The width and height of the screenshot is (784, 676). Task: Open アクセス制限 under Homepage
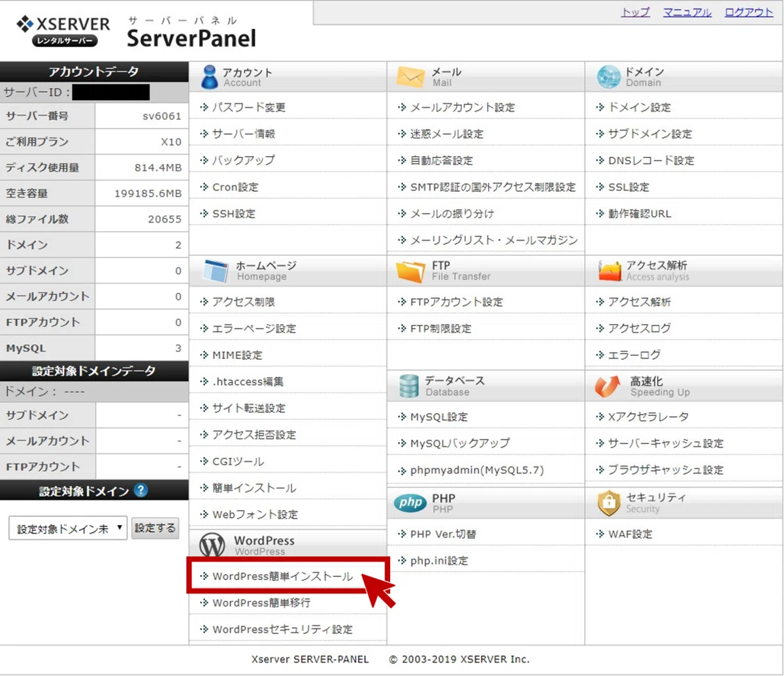244,302
